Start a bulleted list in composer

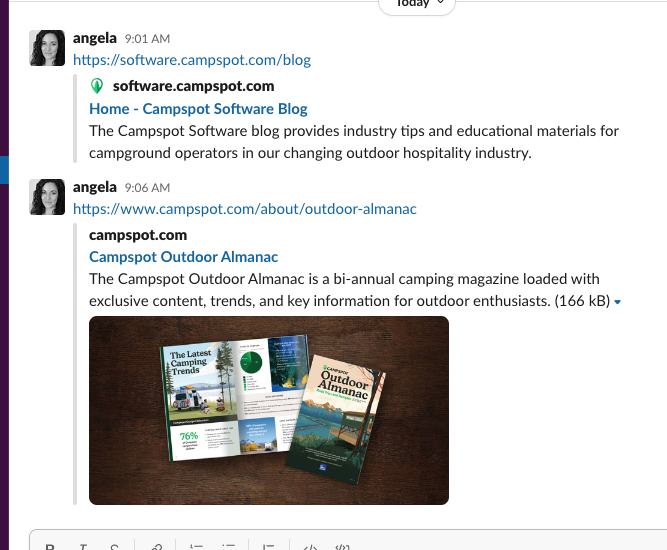click(228, 547)
